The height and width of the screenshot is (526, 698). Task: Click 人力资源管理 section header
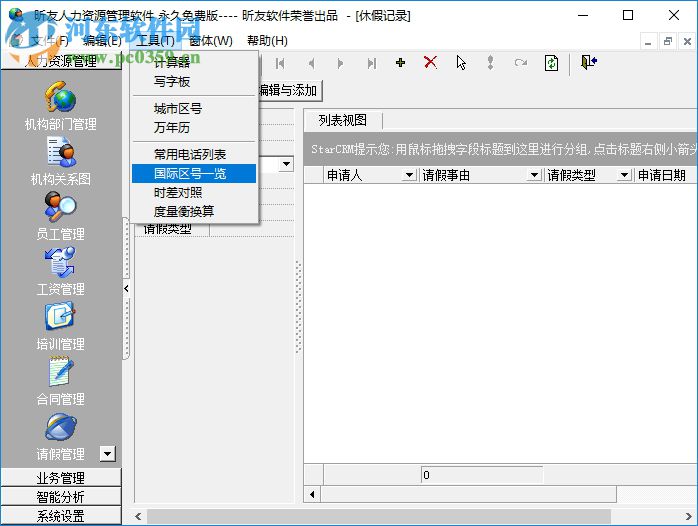(61, 61)
